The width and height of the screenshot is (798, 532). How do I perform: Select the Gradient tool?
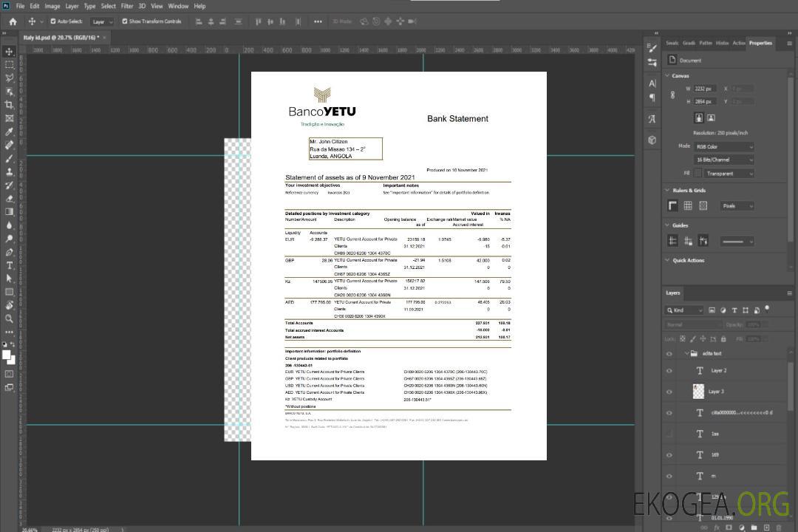coord(9,212)
